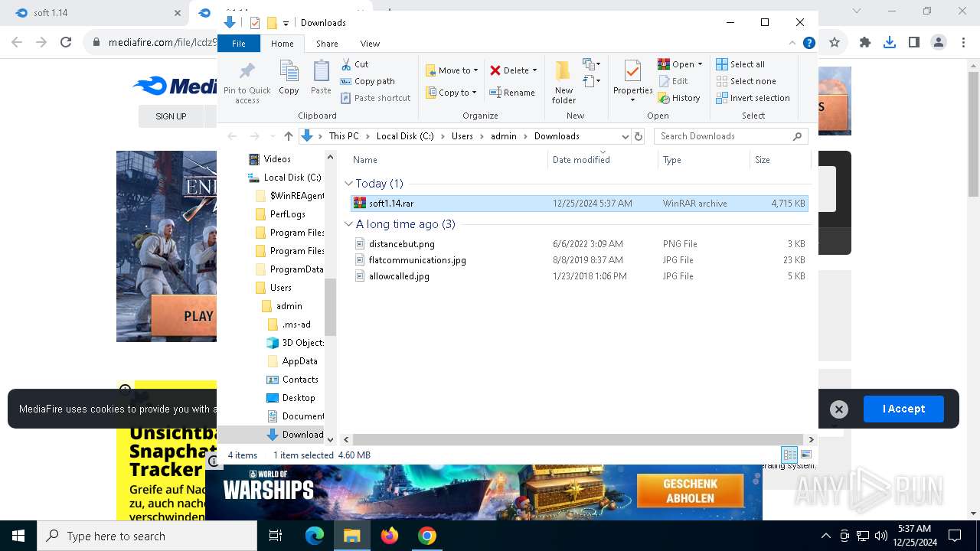Click the red Delete button
Viewport: 980px width, 551px height.
pyautogui.click(x=509, y=70)
